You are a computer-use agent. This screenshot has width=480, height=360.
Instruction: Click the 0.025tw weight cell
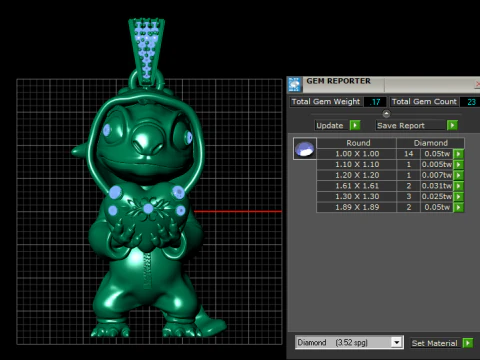pyautogui.click(x=437, y=196)
